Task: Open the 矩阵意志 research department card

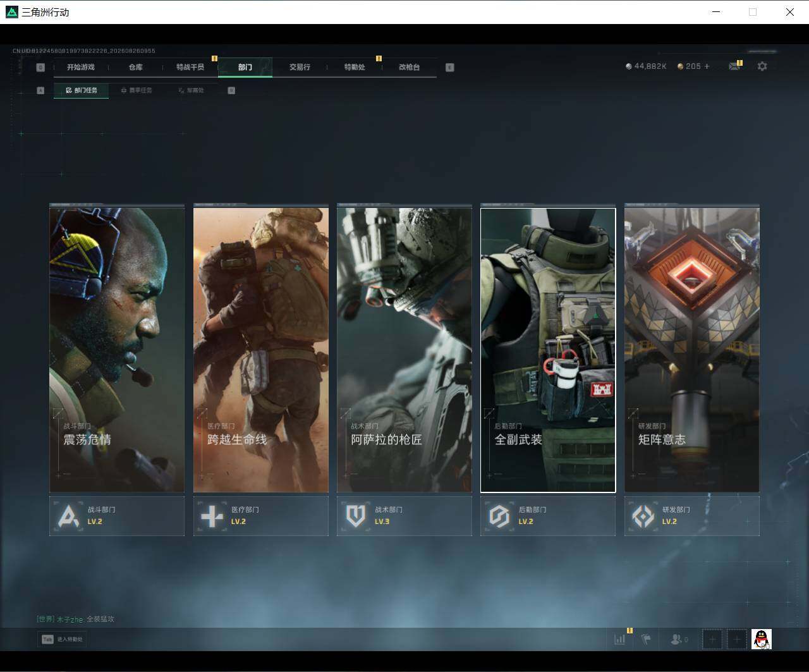Action: (x=692, y=350)
